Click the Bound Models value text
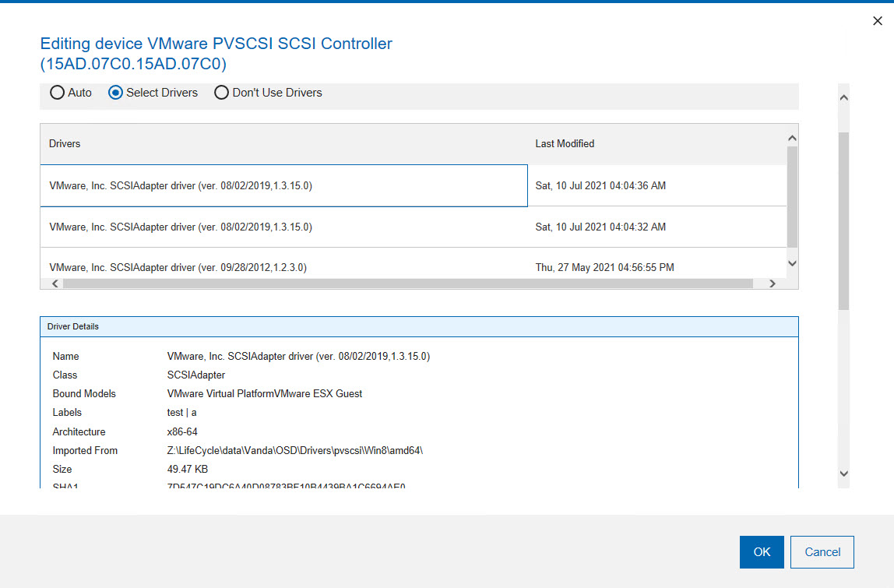This screenshot has height=588, width=894. 265,394
